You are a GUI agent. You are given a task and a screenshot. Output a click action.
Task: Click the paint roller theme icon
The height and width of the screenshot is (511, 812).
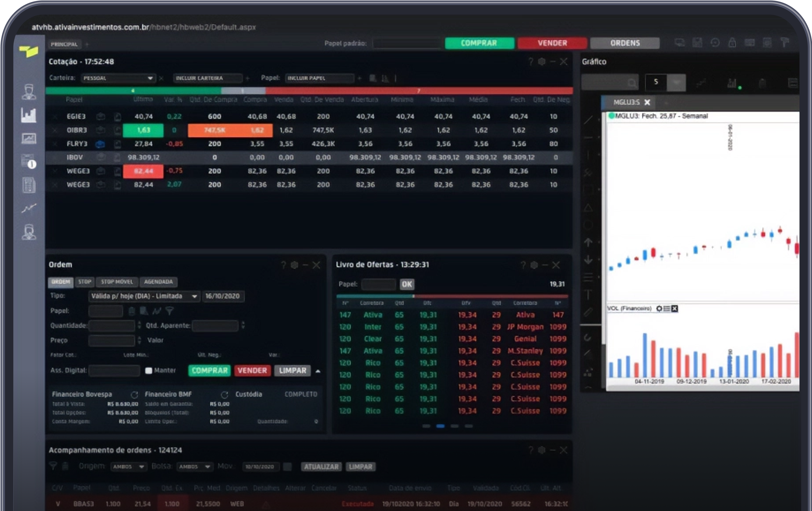click(785, 43)
